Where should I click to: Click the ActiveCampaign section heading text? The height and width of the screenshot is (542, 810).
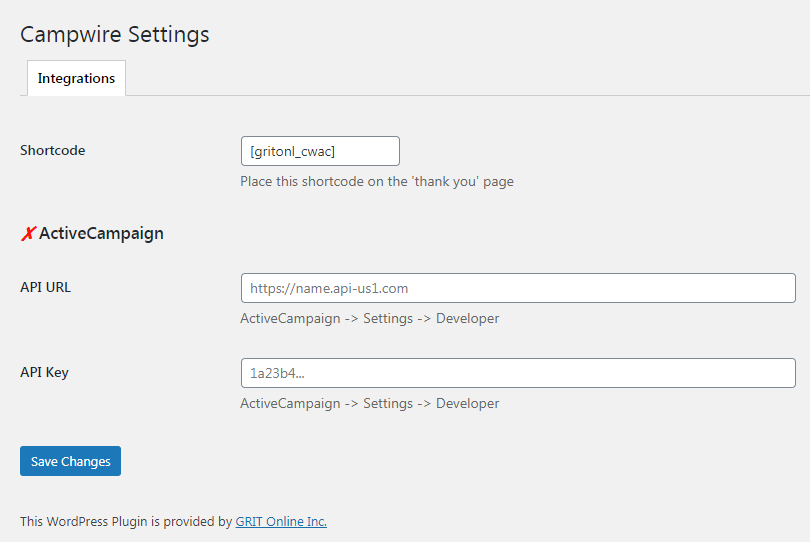click(x=101, y=234)
